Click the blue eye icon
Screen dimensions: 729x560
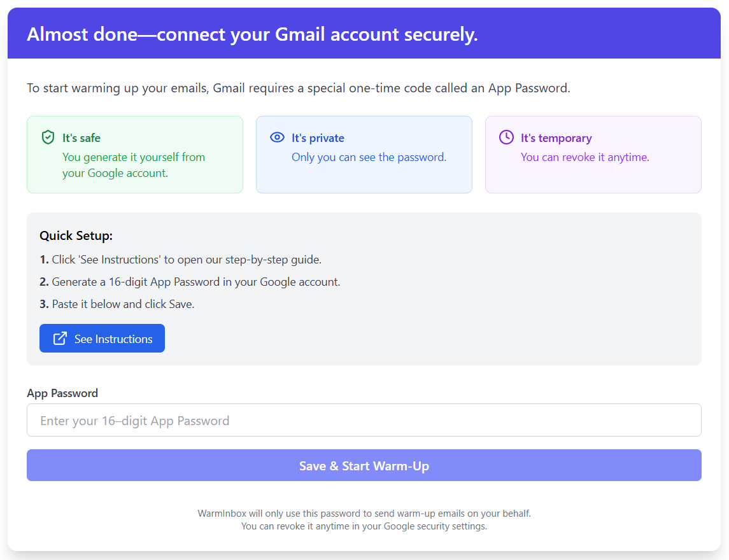277,137
